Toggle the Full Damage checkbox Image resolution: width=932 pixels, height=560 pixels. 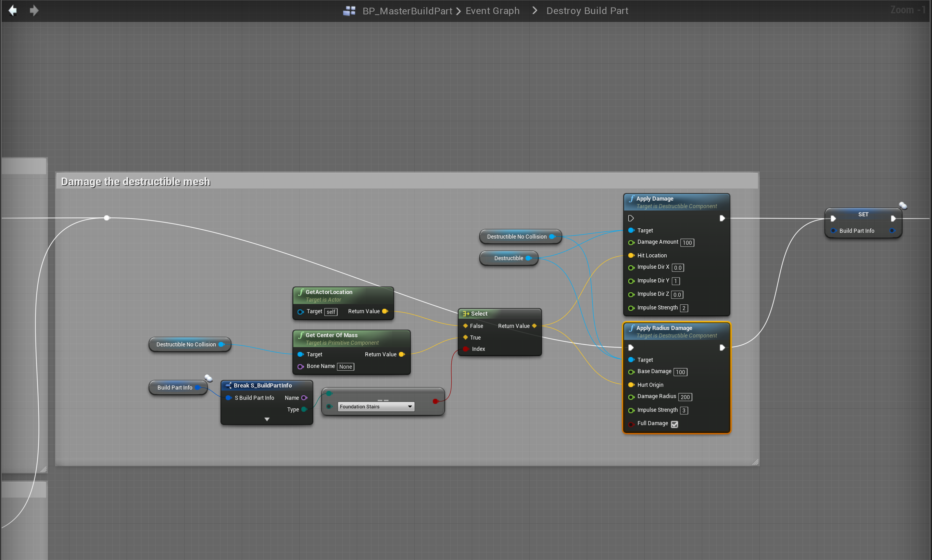pyautogui.click(x=675, y=424)
